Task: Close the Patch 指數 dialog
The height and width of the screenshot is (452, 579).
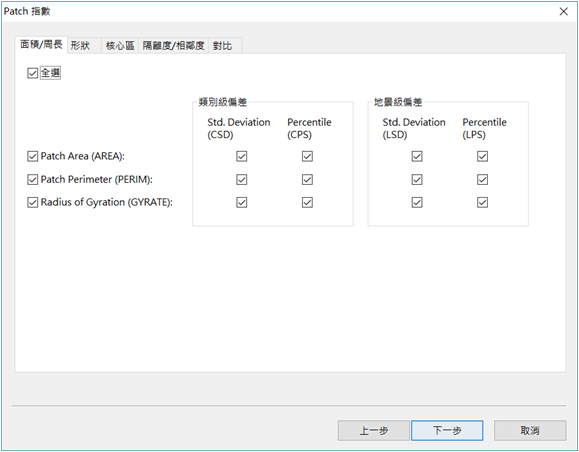Action: coord(563,11)
